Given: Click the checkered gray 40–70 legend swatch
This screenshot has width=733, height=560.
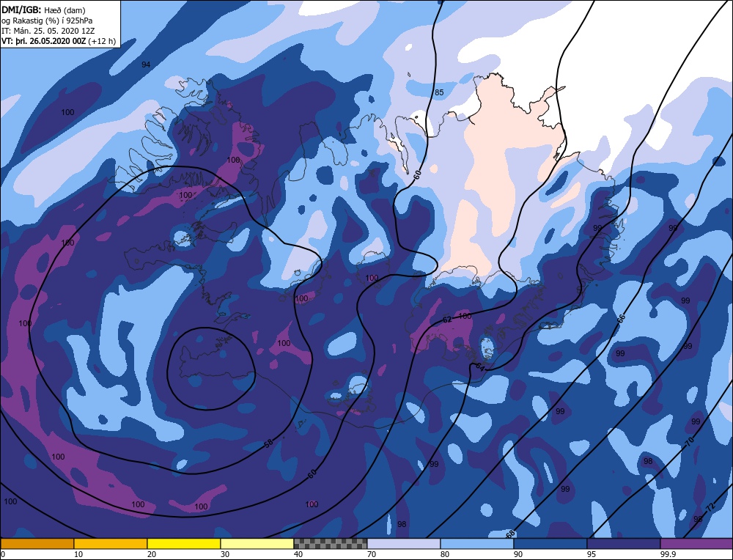Looking at the screenshot, I should point(331,544).
